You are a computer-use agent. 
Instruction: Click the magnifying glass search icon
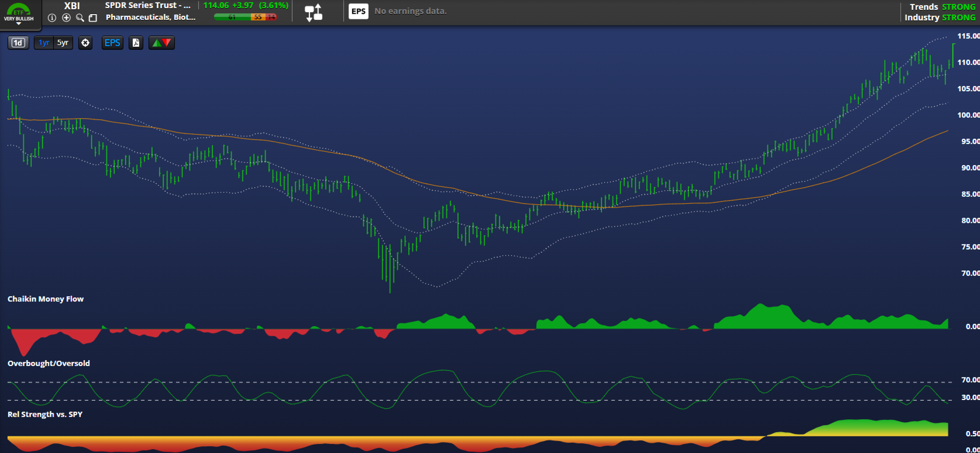pyautogui.click(x=80, y=18)
